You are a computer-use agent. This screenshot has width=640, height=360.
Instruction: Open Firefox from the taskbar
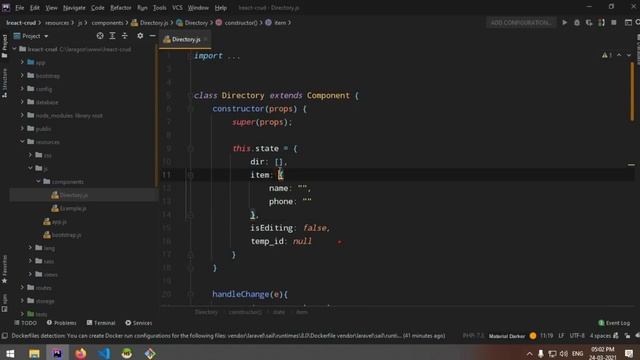(x=80, y=353)
